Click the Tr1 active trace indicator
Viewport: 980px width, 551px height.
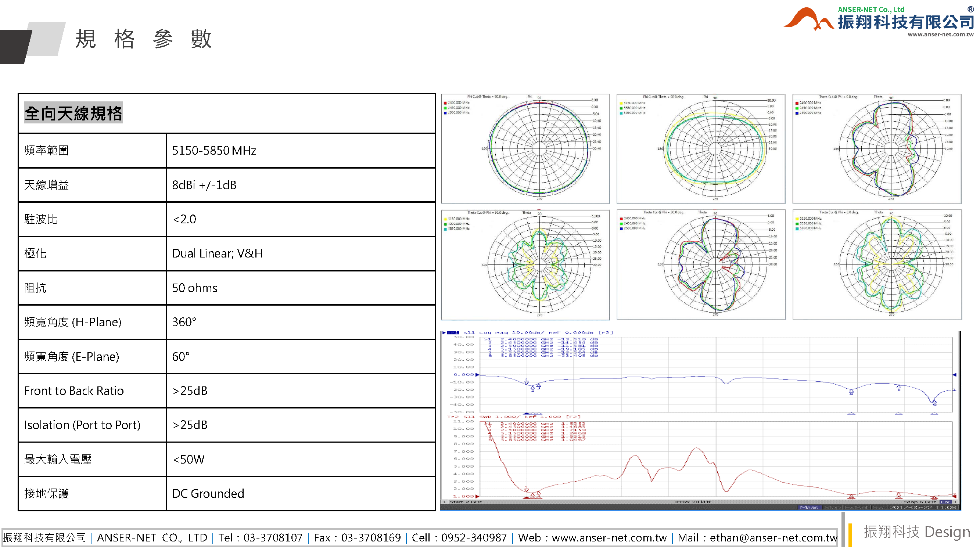point(453,333)
